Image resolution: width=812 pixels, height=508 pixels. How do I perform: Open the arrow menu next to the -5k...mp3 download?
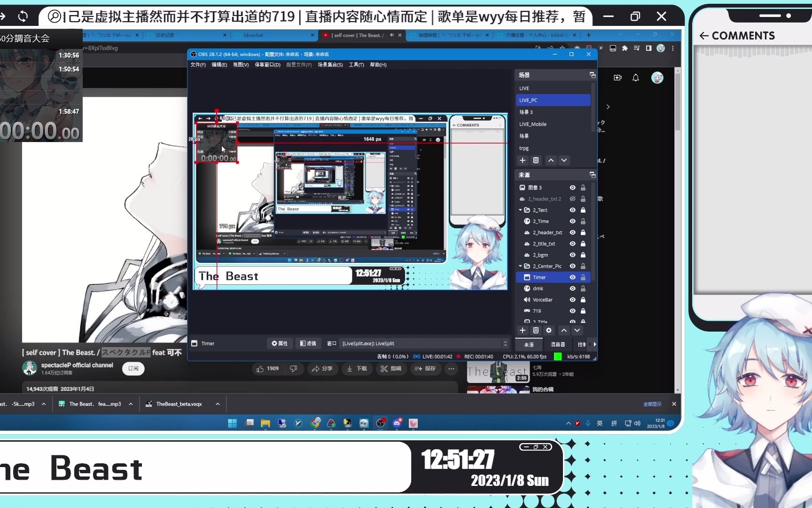pyautogui.click(x=44, y=404)
